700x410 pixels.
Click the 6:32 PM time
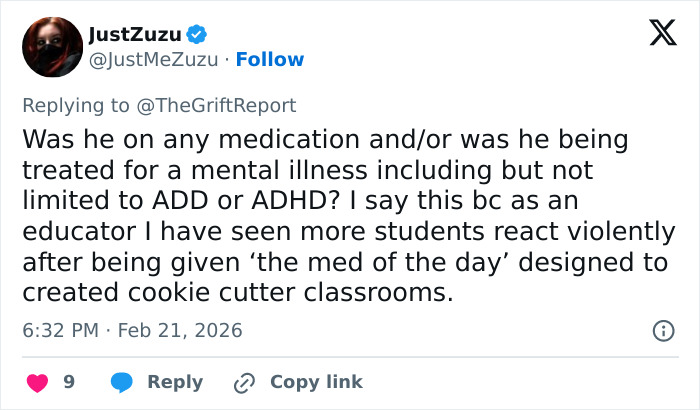60,330
